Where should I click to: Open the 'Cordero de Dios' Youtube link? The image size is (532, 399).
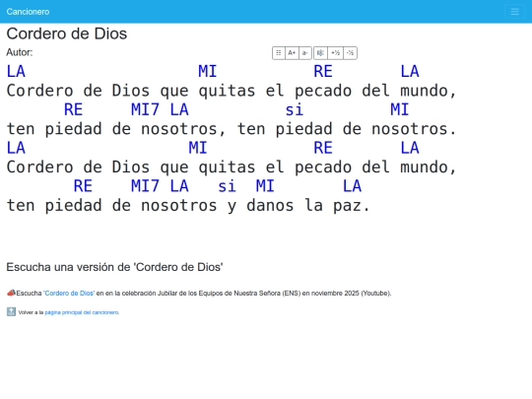coord(69,294)
